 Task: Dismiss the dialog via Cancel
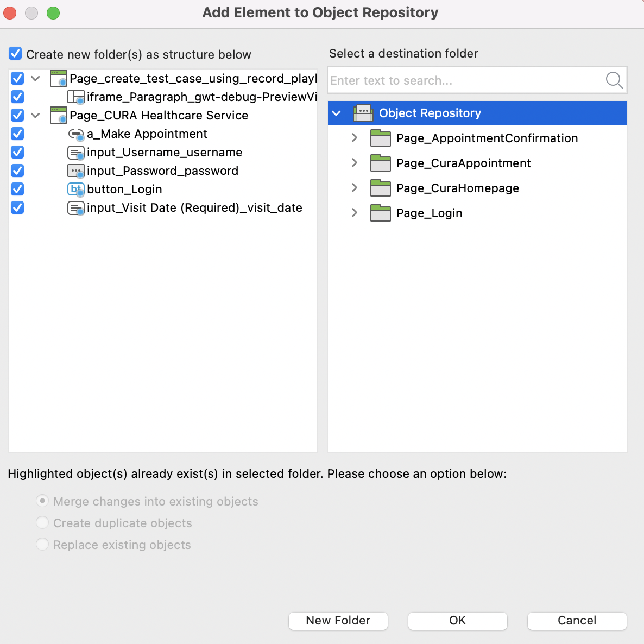577,621
